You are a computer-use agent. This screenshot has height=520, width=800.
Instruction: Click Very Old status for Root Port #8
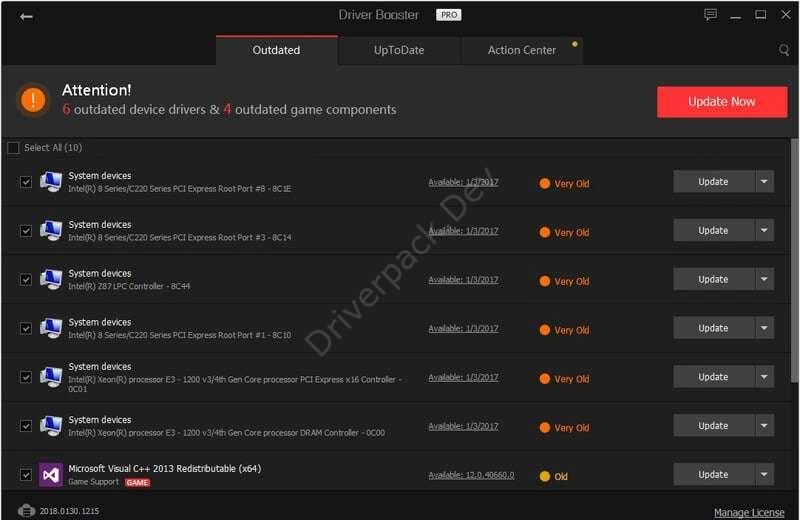[564, 184]
